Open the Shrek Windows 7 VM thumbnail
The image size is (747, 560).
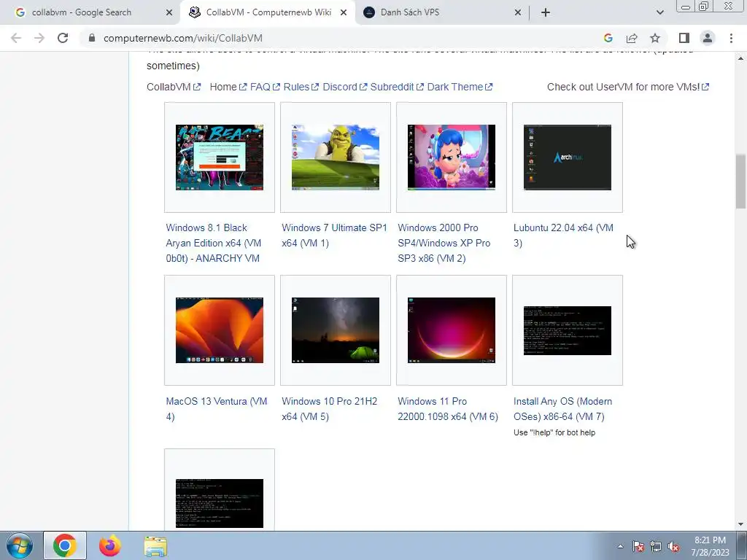[336, 157]
